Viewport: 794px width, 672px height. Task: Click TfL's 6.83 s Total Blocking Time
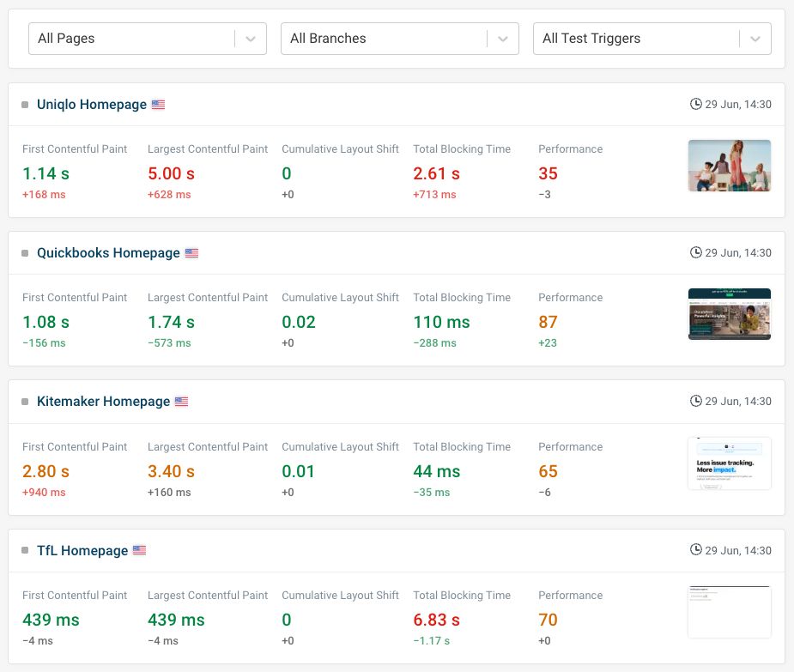[x=437, y=620]
